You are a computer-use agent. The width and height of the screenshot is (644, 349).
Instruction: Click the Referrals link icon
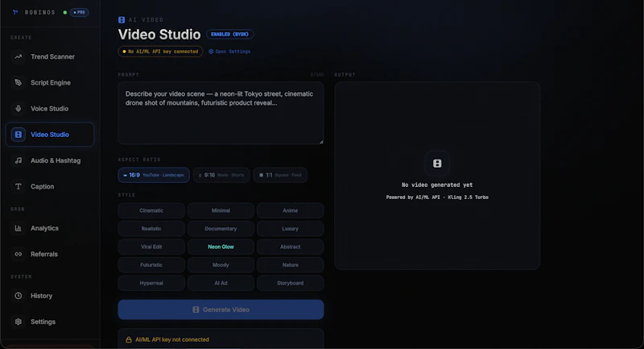click(x=18, y=254)
